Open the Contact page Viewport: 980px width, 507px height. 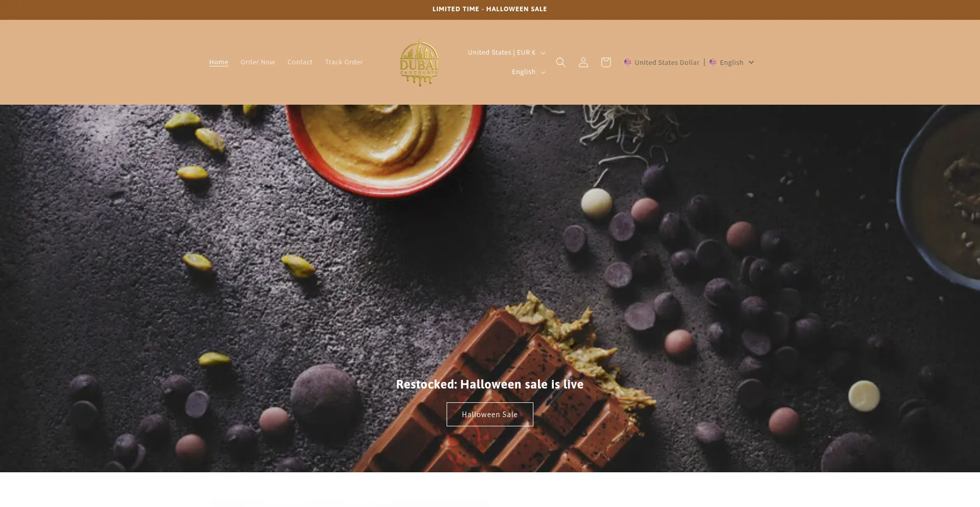300,62
